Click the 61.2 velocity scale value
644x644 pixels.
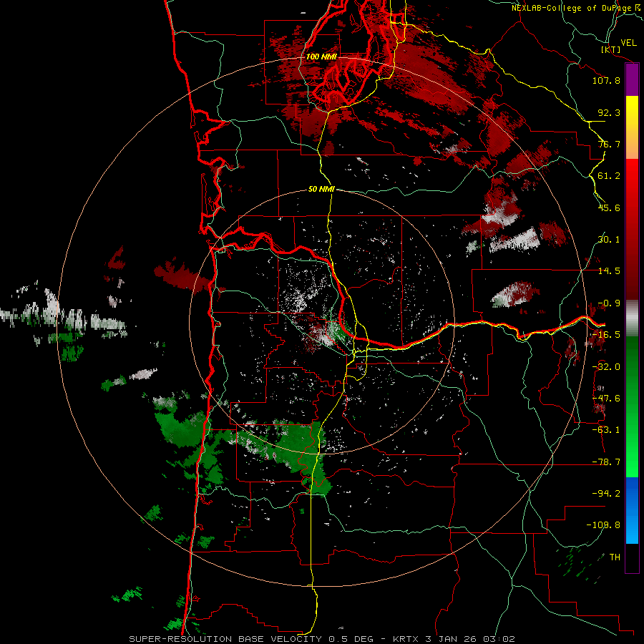pyautogui.click(x=609, y=176)
